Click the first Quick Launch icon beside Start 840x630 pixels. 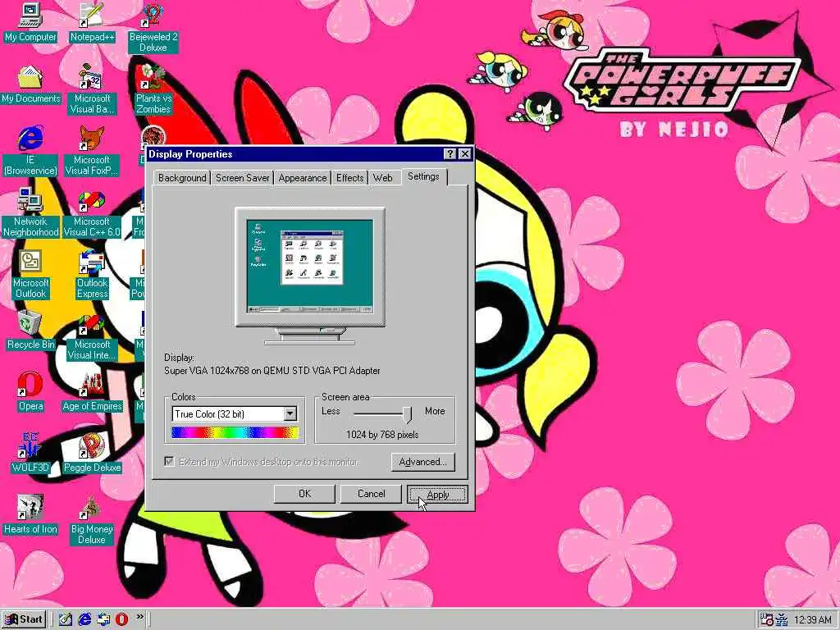click(x=66, y=619)
